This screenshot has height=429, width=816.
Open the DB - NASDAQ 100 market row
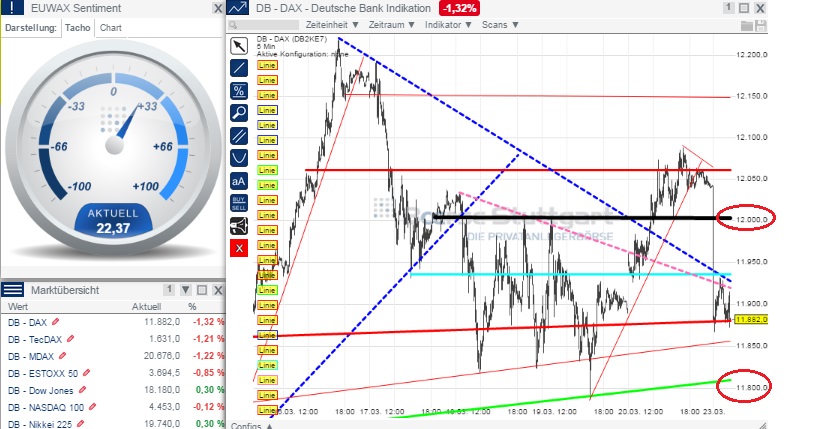pyautogui.click(x=113, y=407)
